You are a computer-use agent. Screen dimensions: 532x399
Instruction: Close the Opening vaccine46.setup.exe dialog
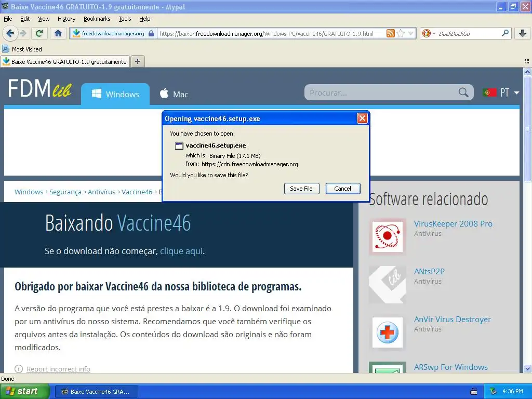tap(362, 118)
